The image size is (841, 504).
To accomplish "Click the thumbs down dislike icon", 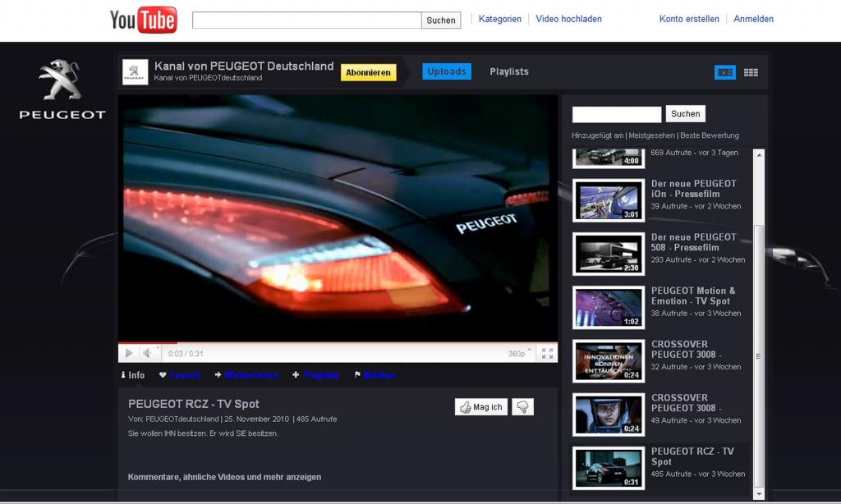I will [522, 407].
